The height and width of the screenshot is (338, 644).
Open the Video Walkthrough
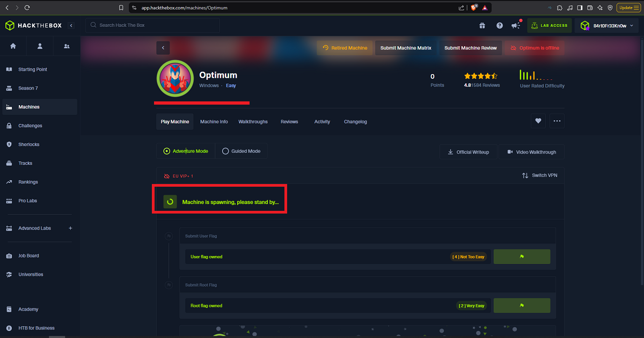[x=531, y=152]
